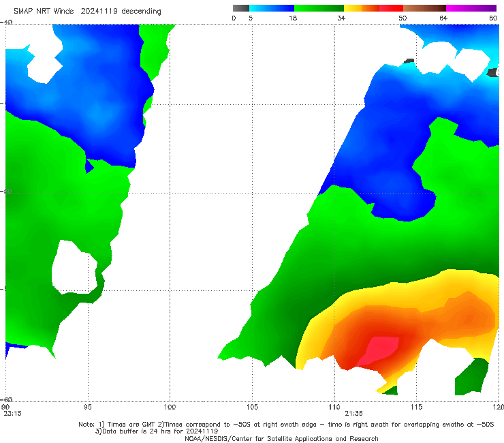Image resolution: width=504 pixels, height=443 pixels.
Task: Click the title "SMAP NRT Winds 20241119 descending"
Action: (87, 11)
